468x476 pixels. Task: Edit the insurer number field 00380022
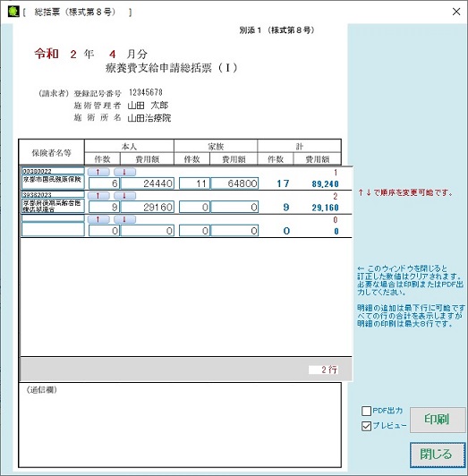[x=53, y=171]
